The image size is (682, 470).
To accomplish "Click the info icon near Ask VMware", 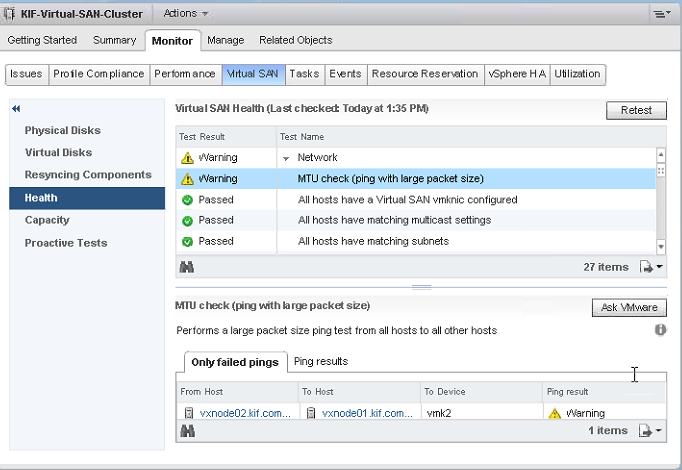I will click(660, 329).
